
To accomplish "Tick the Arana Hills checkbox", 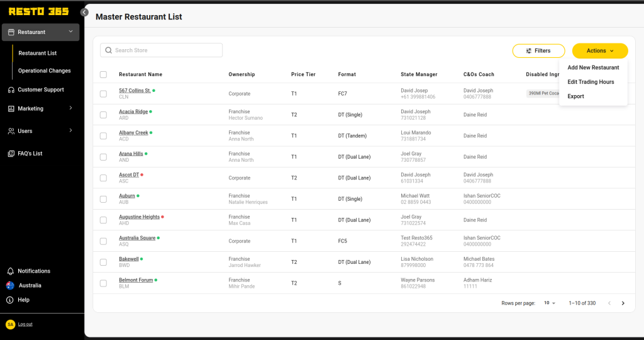I will (104, 157).
